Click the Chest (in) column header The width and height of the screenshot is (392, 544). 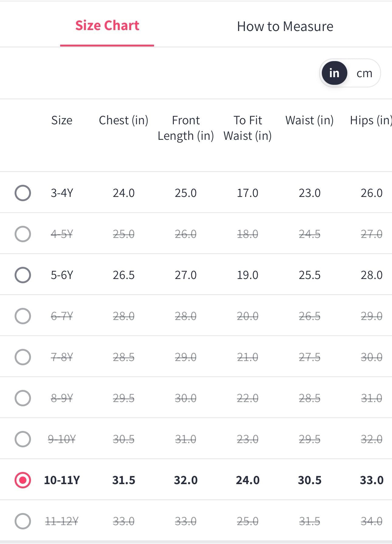(123, 120)
